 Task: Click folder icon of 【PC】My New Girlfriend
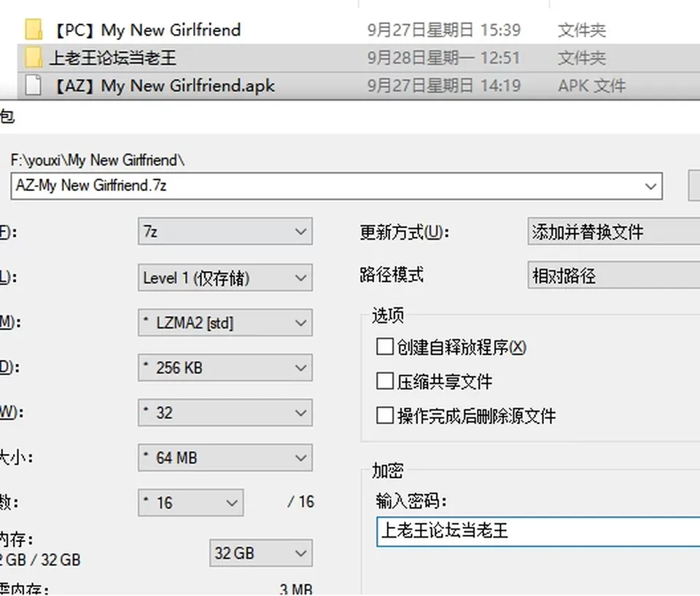tap(34, 29)
